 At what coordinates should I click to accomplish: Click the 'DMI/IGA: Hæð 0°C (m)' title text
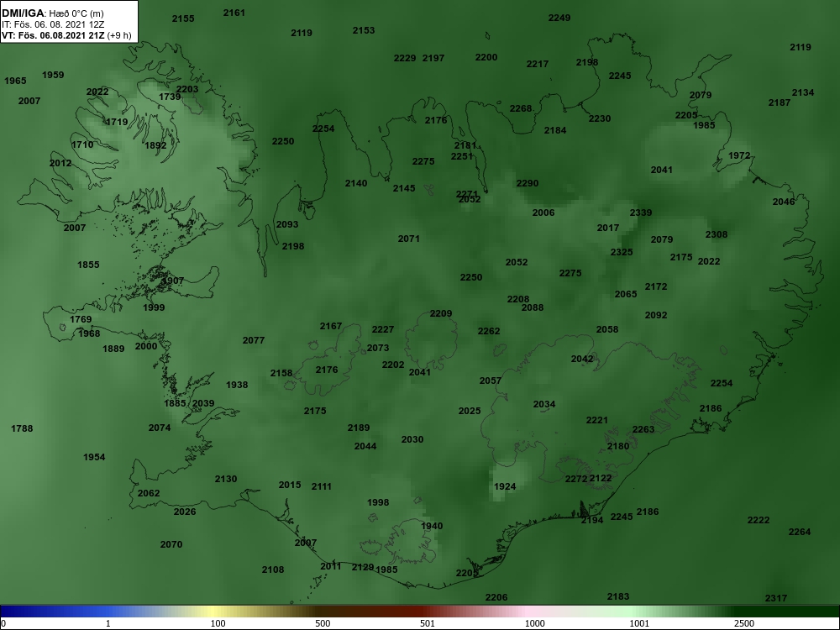coord(52,13)
